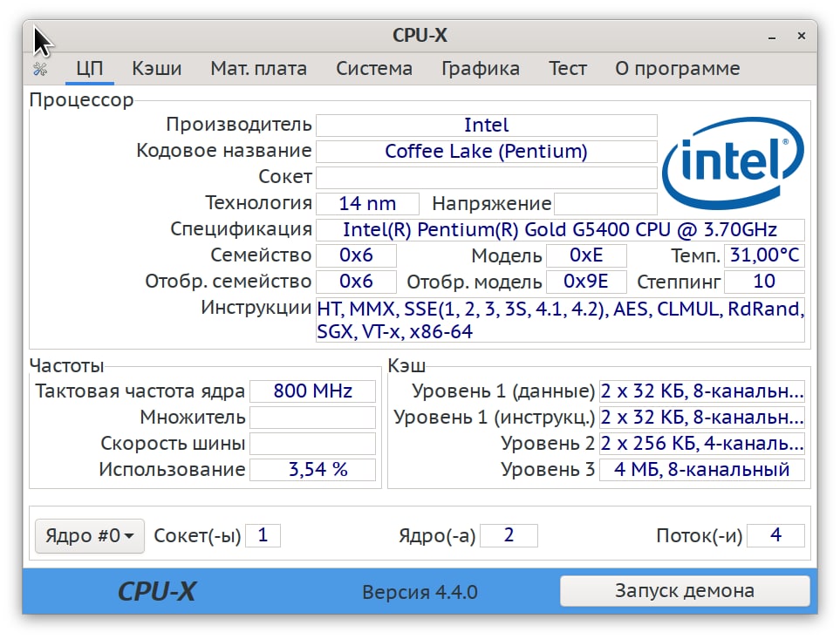
Task: Select the Система tab
Action: pyautogui.click(x=374, y=68)
